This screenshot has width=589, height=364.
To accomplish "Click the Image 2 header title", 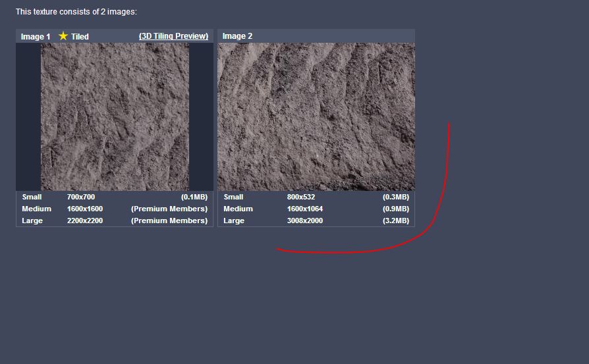I will 237,36.
